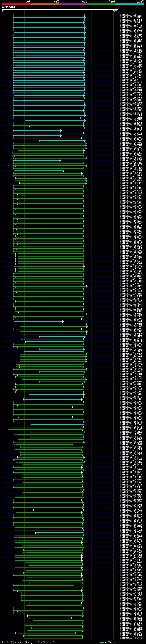The width and height of the screenshot is (146, 644).
Task: Click UniRef100_Q4PM82 entry
Action: coord(131,143)
